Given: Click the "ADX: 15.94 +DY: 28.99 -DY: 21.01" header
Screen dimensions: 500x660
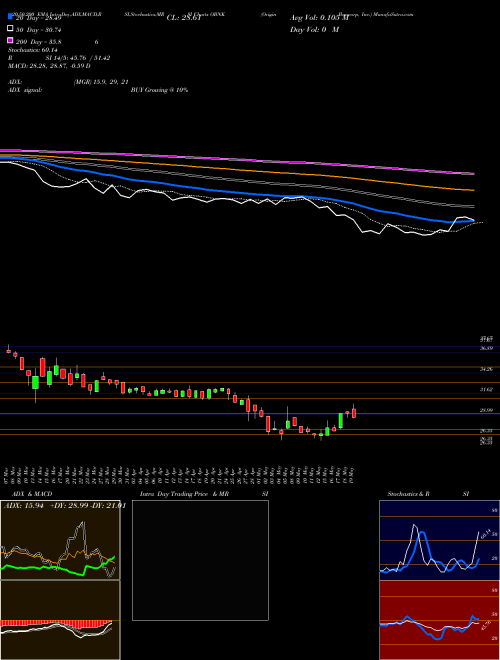Looking at the screenshot, I should [x=65, y=506].
